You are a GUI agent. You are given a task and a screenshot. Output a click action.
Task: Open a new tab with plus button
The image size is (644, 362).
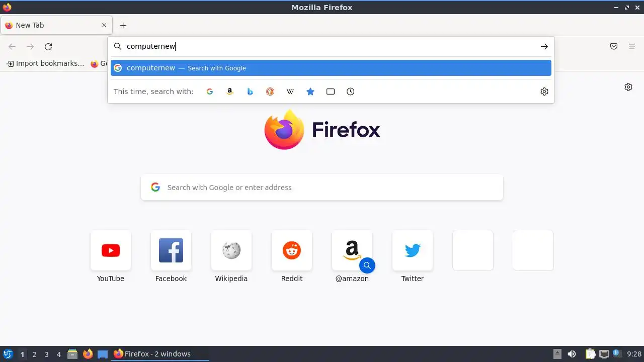click(x=123, y=25)
